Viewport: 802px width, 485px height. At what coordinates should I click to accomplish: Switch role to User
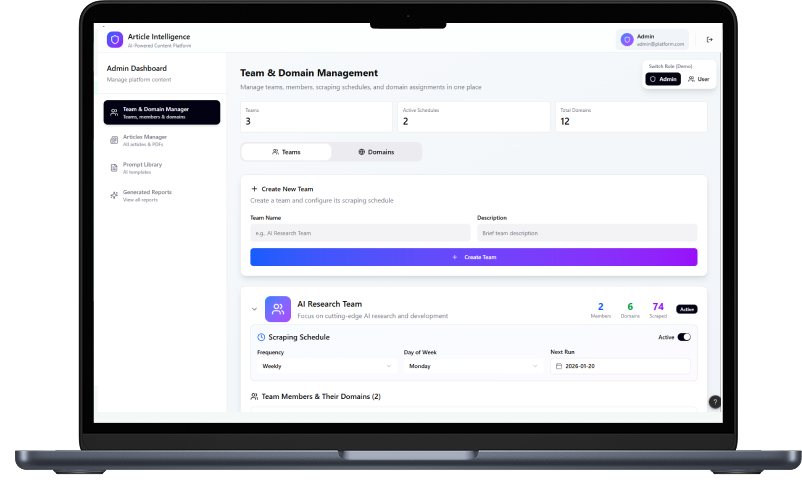[x=698, y=79]
